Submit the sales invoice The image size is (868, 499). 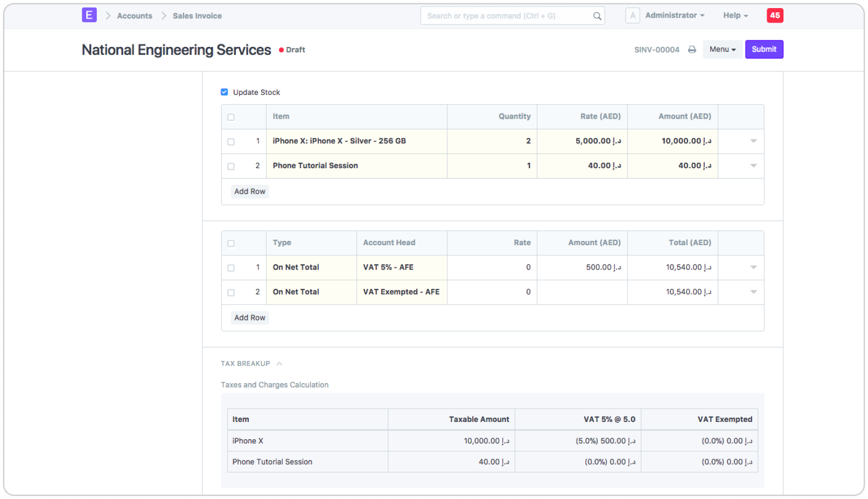click(764, 50)
